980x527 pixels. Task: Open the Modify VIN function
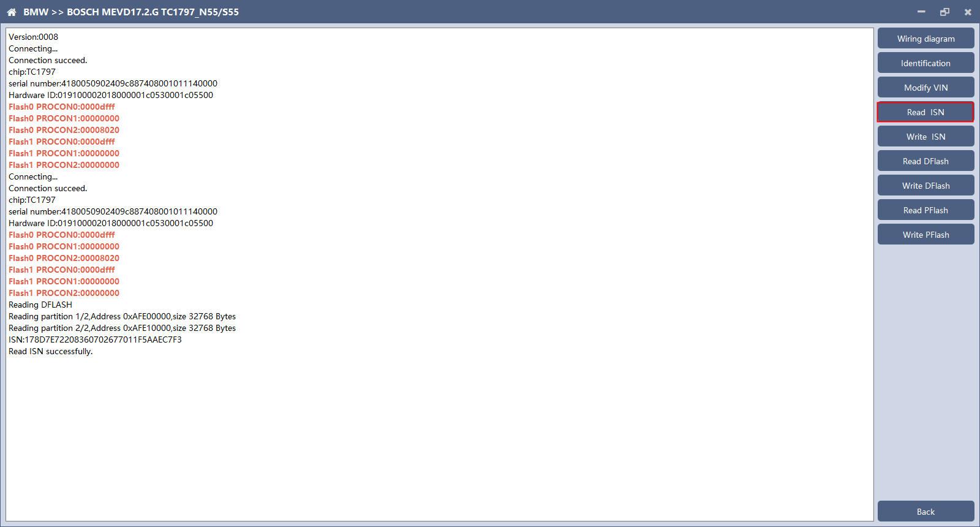[925, 87]
